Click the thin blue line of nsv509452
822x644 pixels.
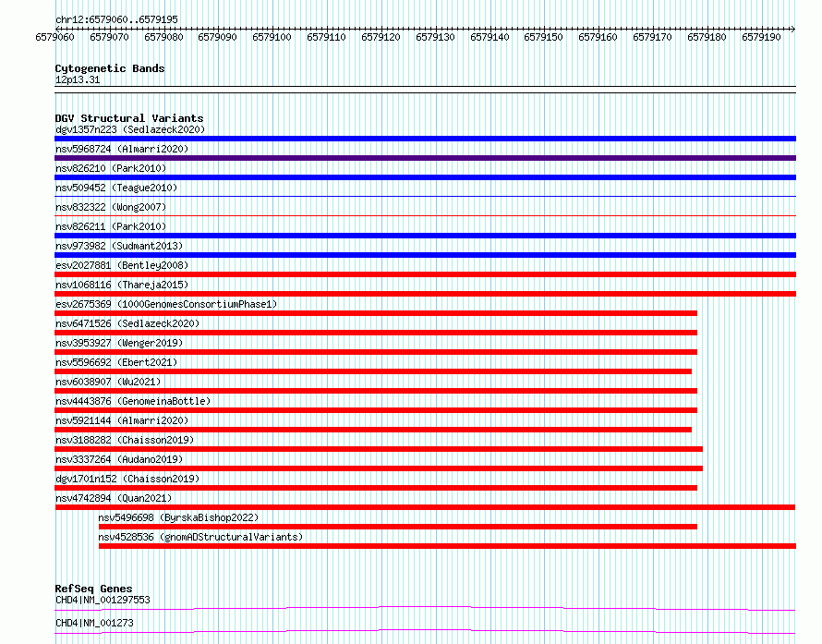[x=425, y=196]
